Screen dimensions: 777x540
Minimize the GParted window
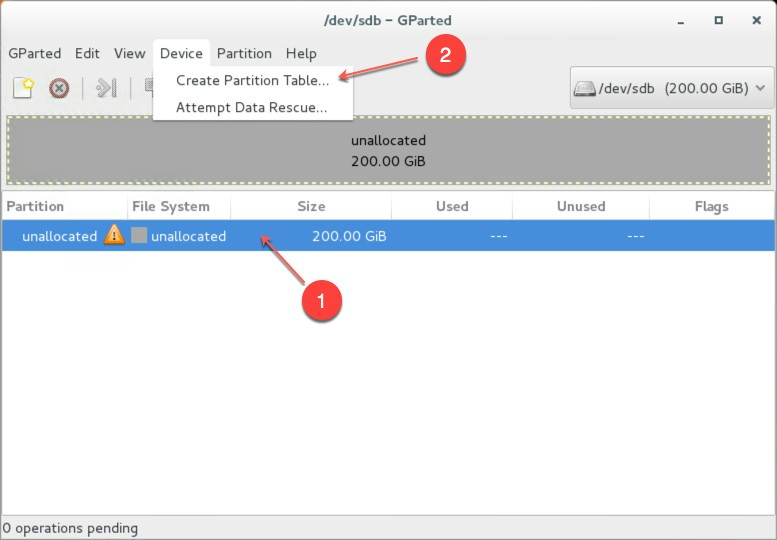681,20
